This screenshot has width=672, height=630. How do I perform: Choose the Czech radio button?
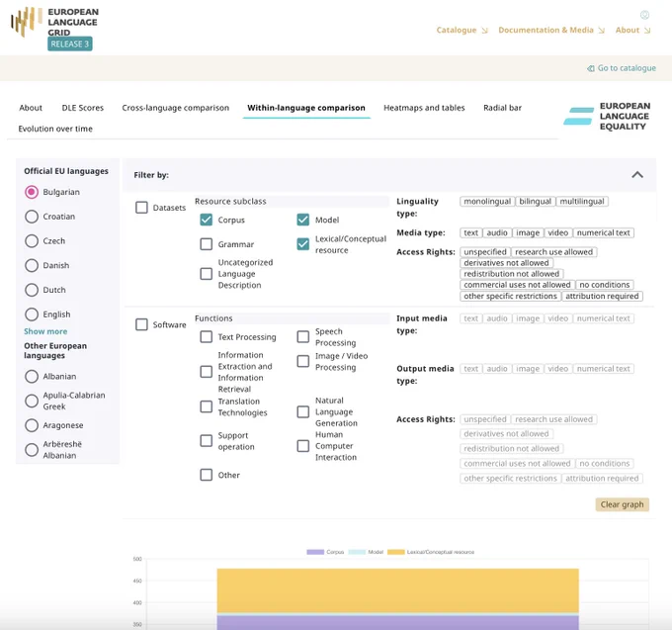32,241
